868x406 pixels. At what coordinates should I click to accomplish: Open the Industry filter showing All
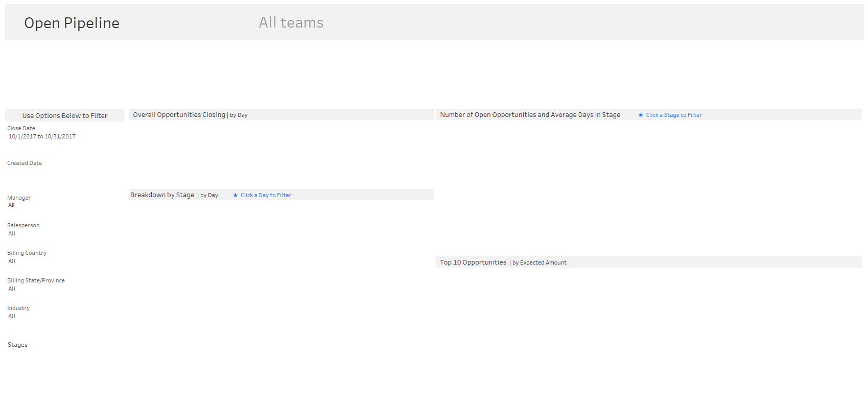click(x=12, y=316)
